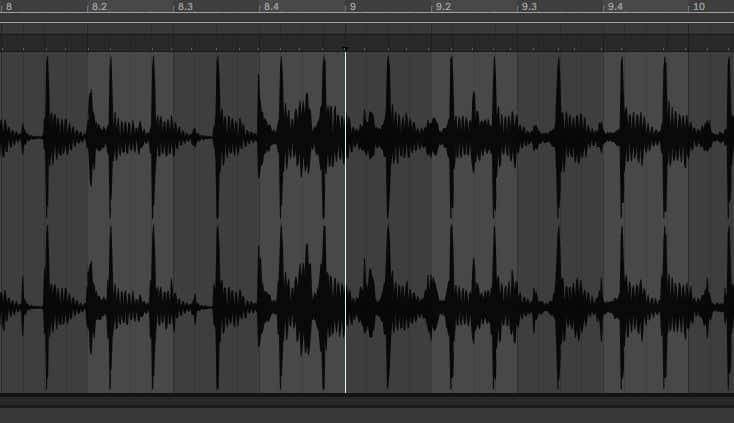This screenshot has height=423, width=734.
Task: Select the white playhead line at bar 9
Action: pyautogui.click(x=345, y=222)
